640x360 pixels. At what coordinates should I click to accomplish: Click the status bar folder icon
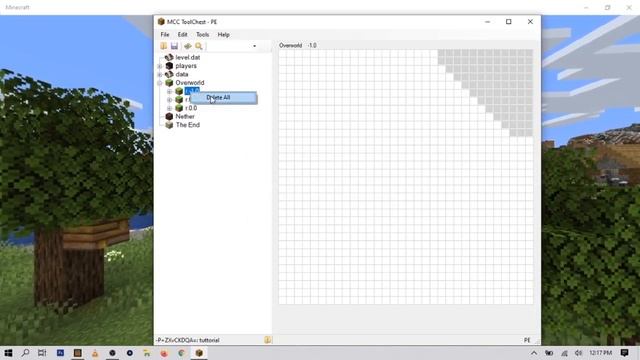[x=268, y=340]
